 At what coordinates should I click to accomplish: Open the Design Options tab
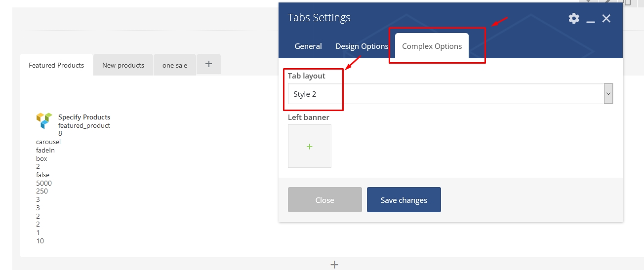pos(362,46)
